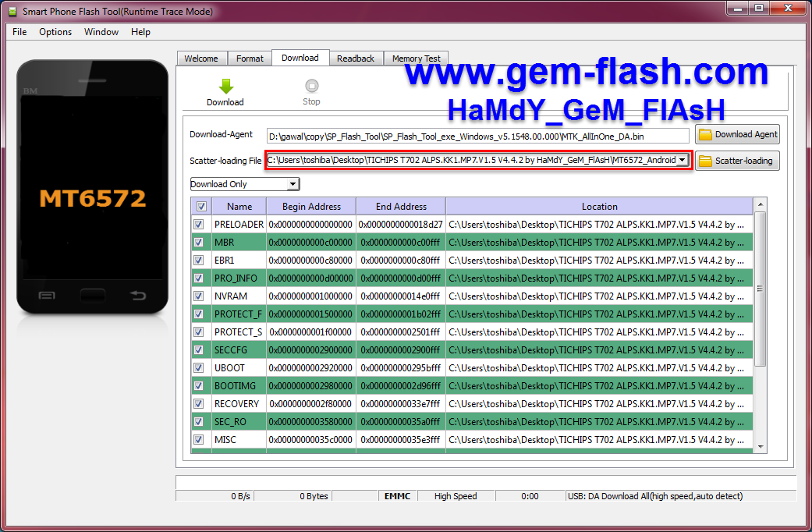Screen dimensions: 812x532
Task: Expand the Scatter-loading File path dropdown
Action: pos(683,160)
